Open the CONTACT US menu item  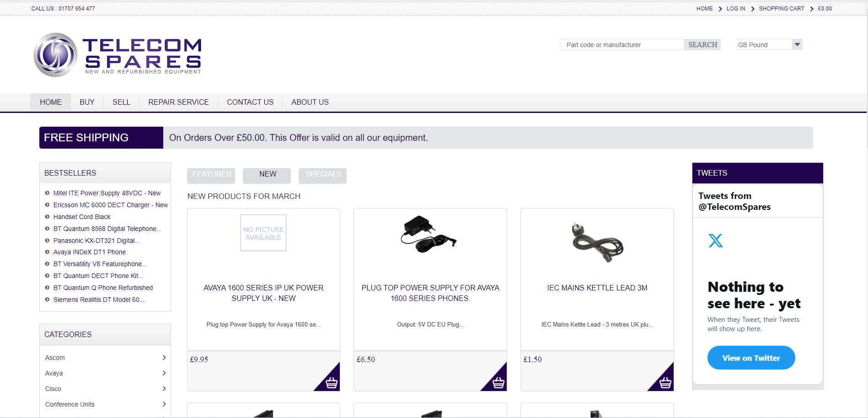coord(250,102)
